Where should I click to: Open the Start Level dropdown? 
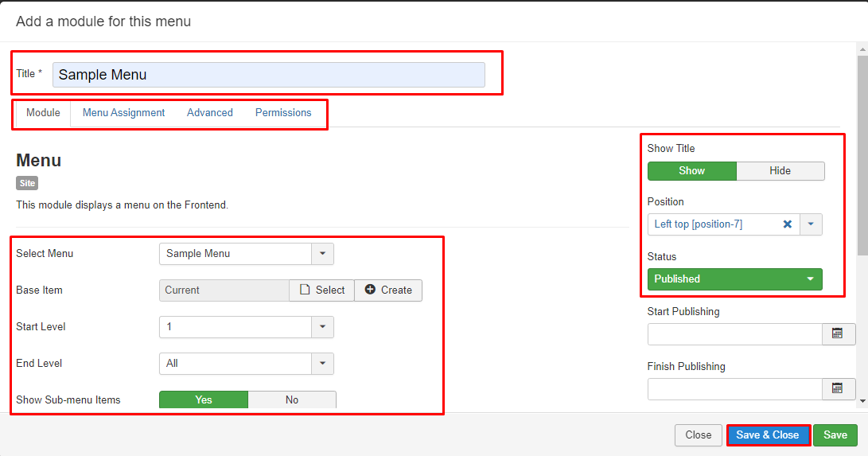tap(322, 327)
